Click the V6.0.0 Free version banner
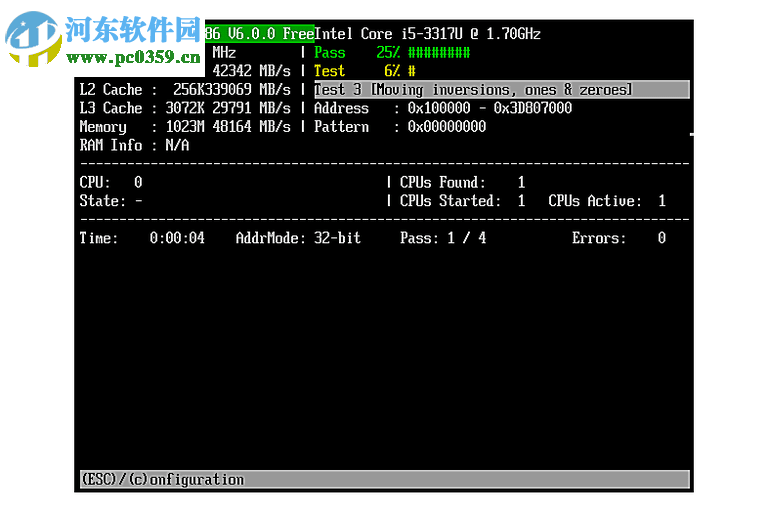 pyautogui.click(x=260, y=34)
